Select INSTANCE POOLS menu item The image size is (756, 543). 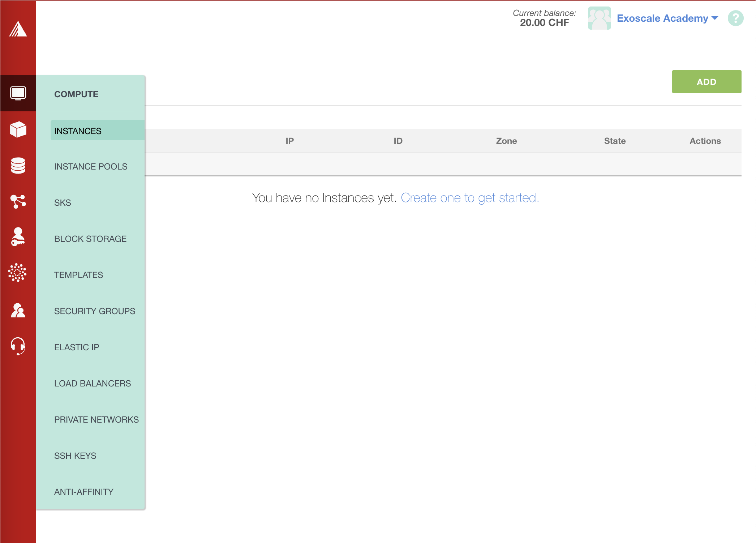pyautogui.click(x=91, y=167)
